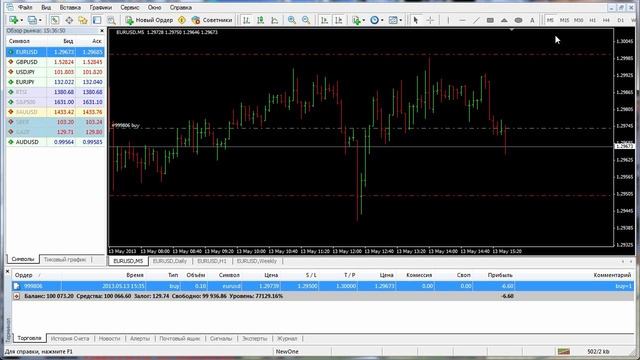The image size is (640, 360).
Task: Open the EURUSD,Weekly chart tab
Action: pos(257,261)
